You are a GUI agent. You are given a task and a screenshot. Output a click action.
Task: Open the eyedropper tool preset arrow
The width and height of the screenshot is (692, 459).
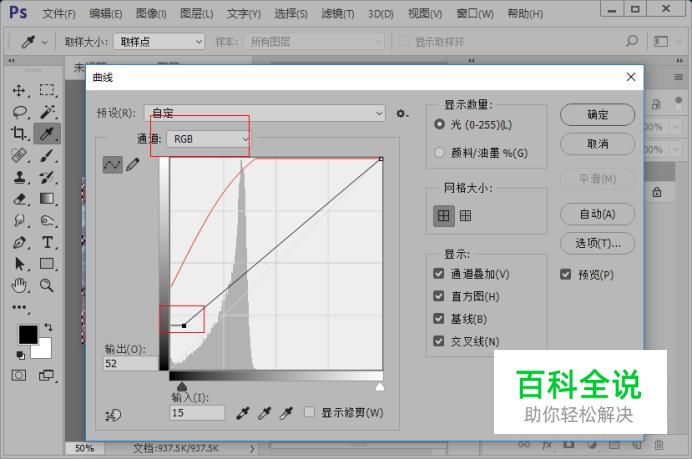[x=45, y=42]
